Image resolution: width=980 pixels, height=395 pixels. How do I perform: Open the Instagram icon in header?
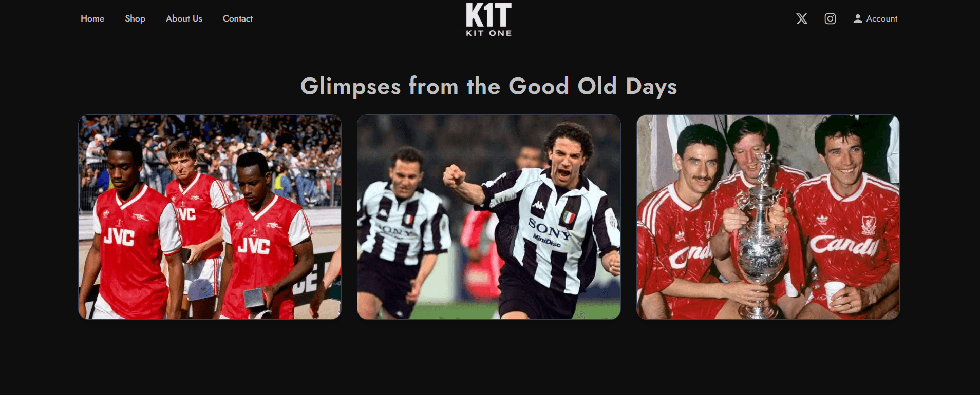pos(830,19)
